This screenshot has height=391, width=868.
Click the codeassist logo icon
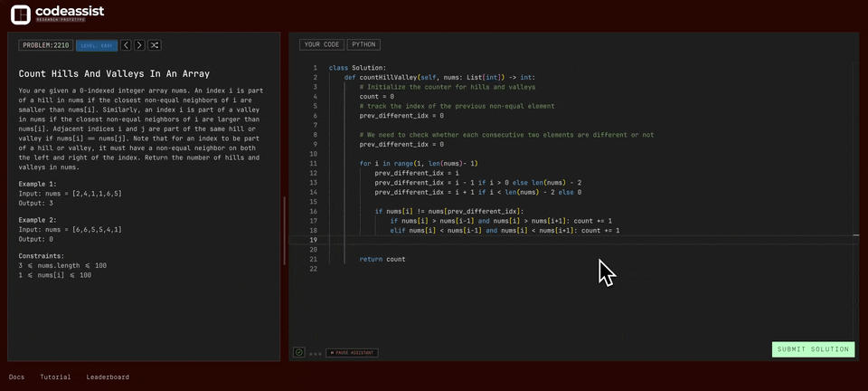pos(21,14)
